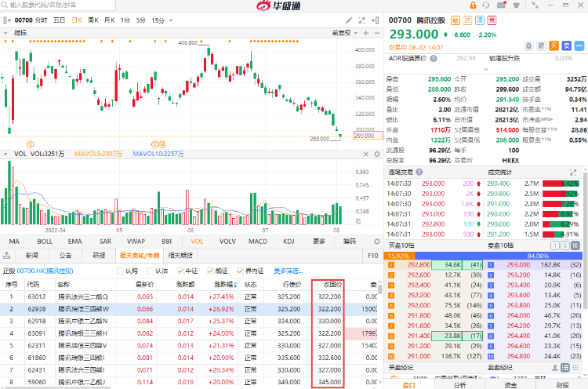
Task: Collapse the VOL panel arrow
Action: tap(5, 154)
